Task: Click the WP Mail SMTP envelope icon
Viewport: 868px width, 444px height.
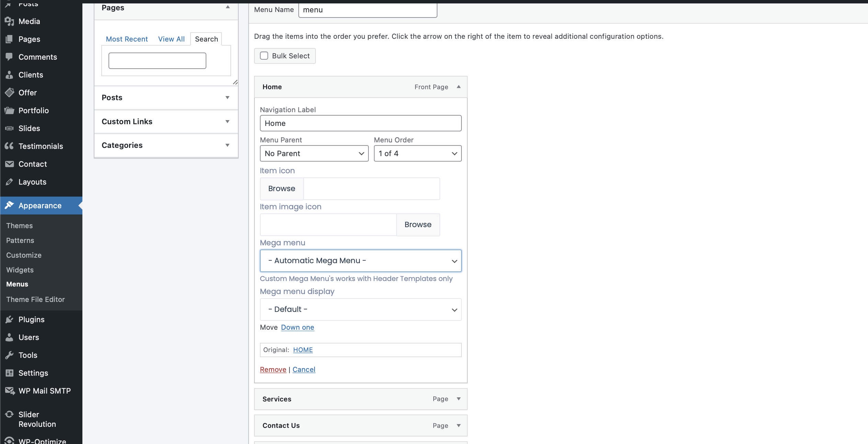Action: point(10,391)
